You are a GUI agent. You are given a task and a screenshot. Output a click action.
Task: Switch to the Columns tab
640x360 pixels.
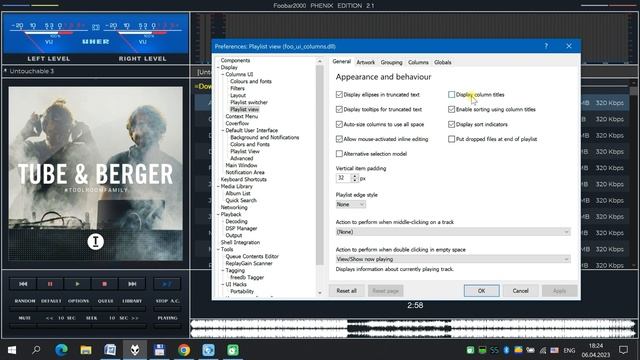tap(418, 62)
